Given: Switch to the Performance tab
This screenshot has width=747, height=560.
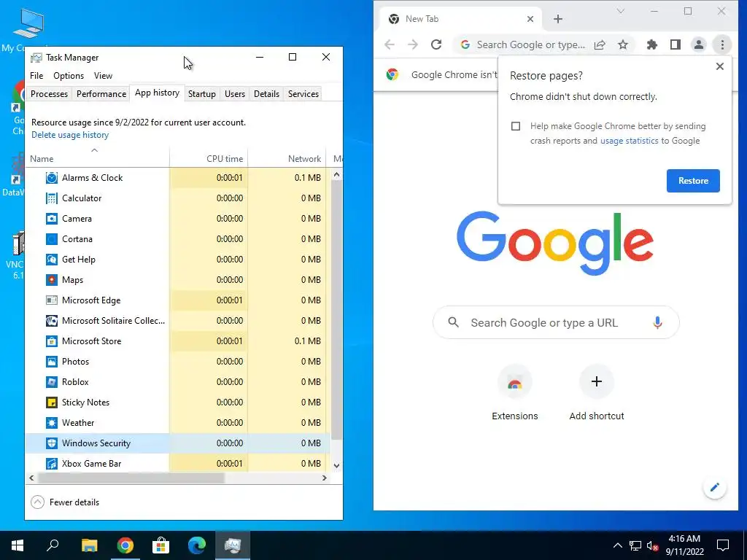Looking at the screenshot, I should click(101, 94).
